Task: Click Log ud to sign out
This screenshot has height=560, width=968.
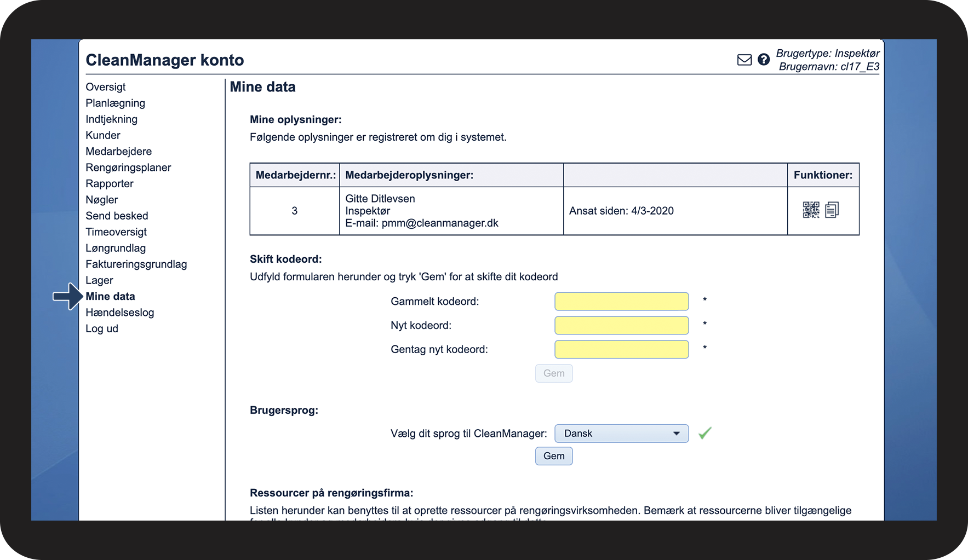Action: tap(101, 328)
